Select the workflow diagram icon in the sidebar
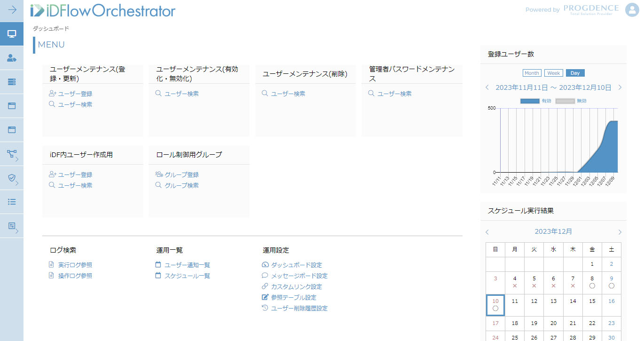Viewport: 644px width, 341px height. coord(12,154)
